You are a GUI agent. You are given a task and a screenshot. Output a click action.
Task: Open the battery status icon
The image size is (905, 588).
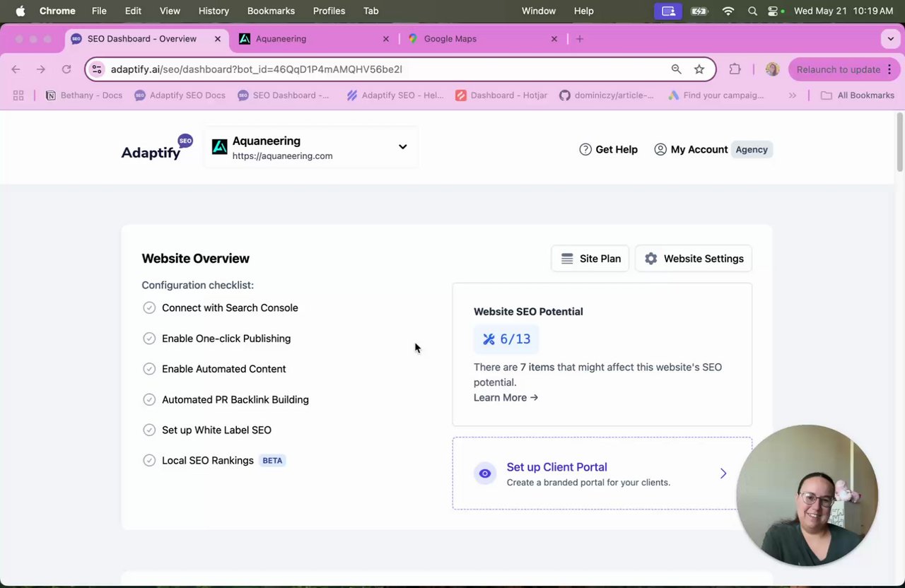pos(699,11)
